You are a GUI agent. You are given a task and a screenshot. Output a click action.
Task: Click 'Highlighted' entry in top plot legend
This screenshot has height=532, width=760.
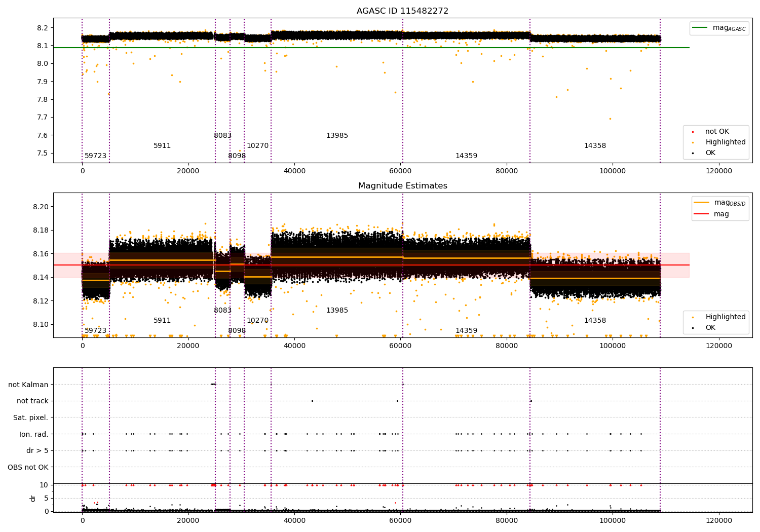point(725,142)
